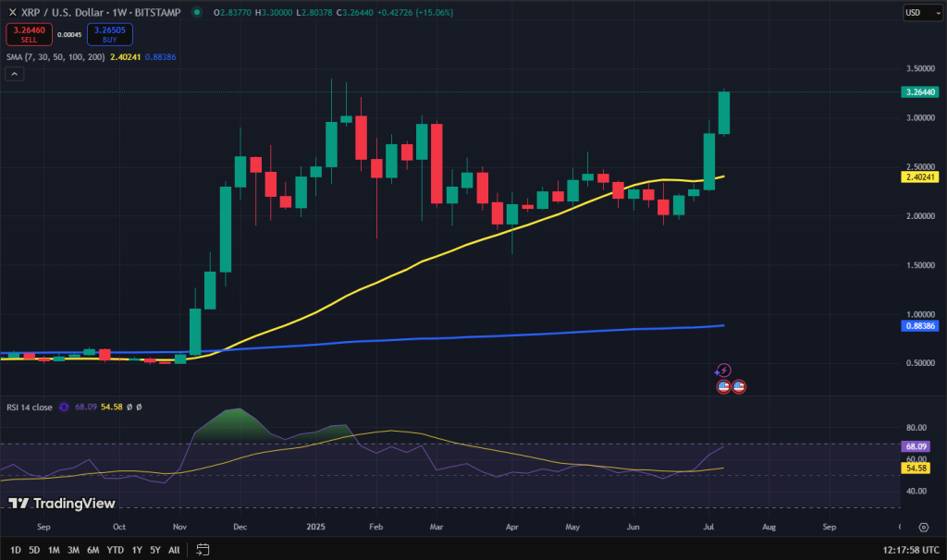Click the blue 0.88386 price axis label
Screen dimensions: 947x560
(920, 326)
